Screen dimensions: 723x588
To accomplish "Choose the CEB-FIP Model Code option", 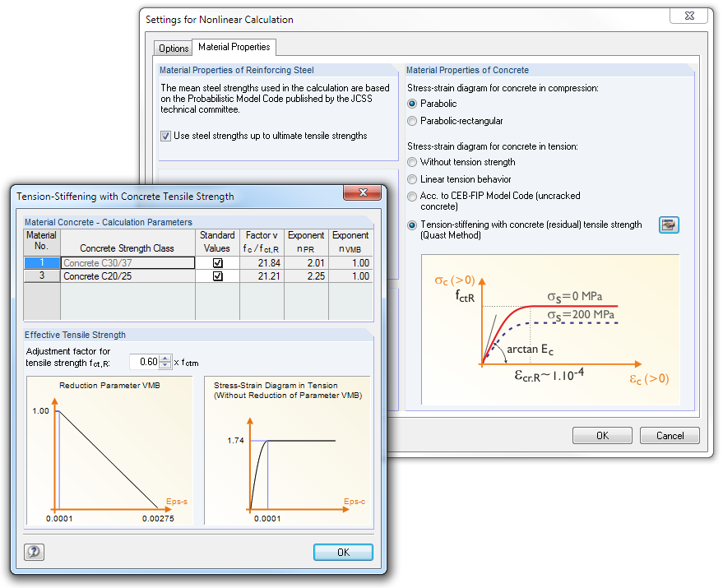I will pyautogui.click(x=411, y=195).
